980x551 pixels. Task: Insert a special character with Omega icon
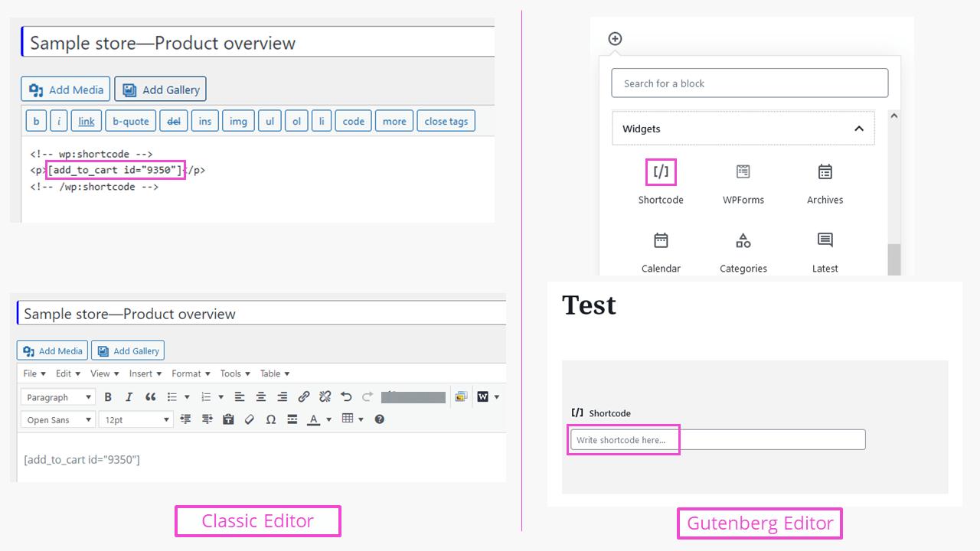[x=271, y=419]
